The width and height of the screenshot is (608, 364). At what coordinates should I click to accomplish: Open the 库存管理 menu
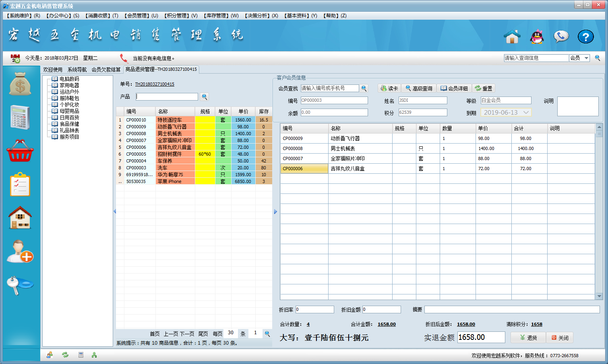(x=221, y=16)
